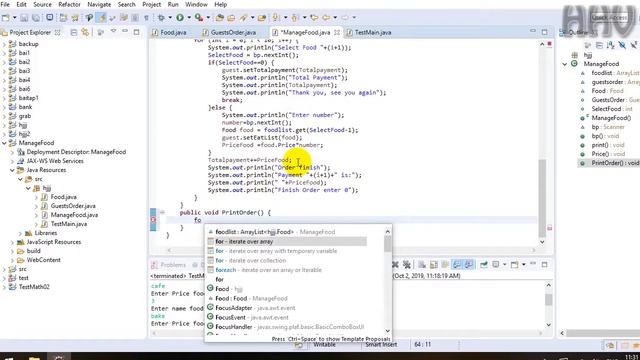Image resolution: width=640 pixels, height=360 pixels.
Task: Click Remove All Terminated Launches icon
Action: (x=407, y=264)
